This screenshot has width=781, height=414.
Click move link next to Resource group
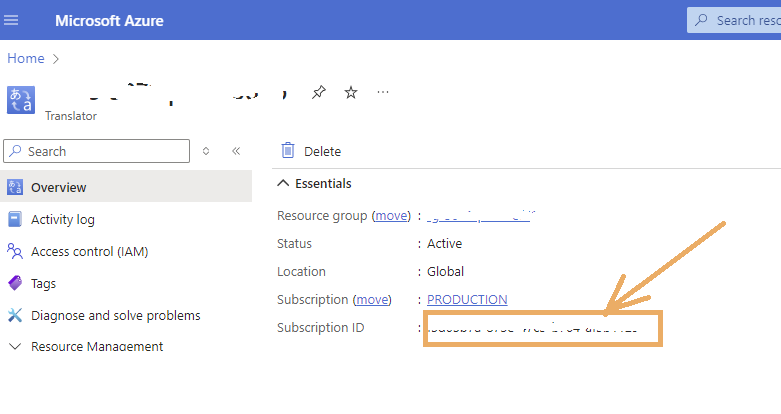coord(391,216)
